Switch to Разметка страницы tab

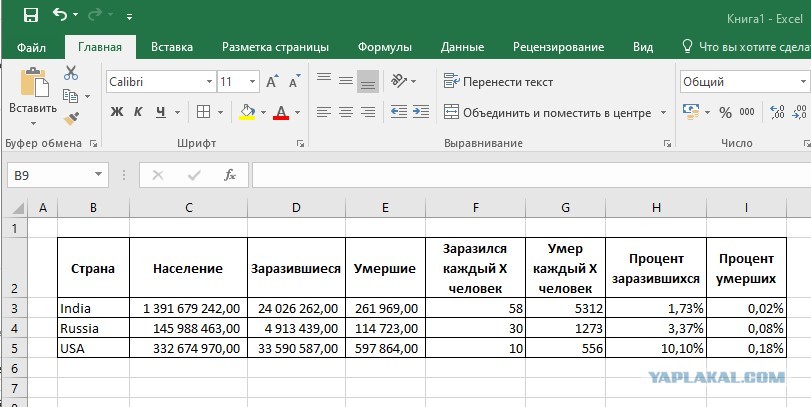coord(275,47)
